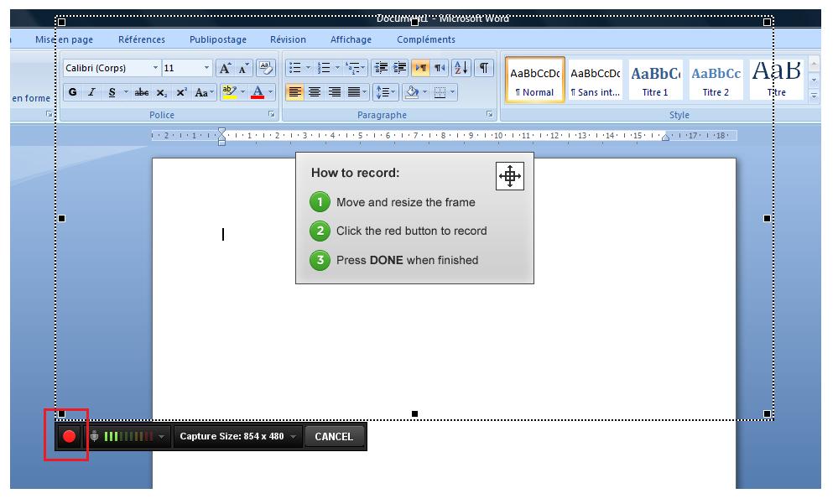Open the Capture Size dropdown
The image size is (838, 504).
coord(294,437)
